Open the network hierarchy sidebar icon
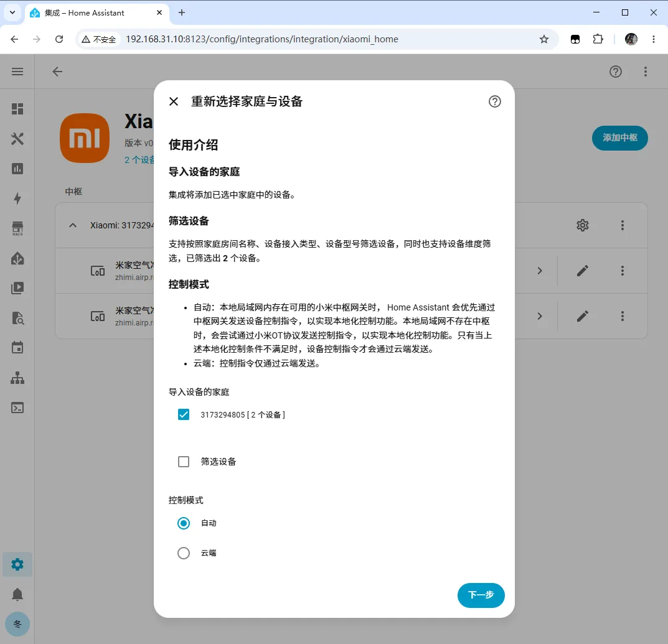Viewport: 668px width, 644px height. [17, 378]
